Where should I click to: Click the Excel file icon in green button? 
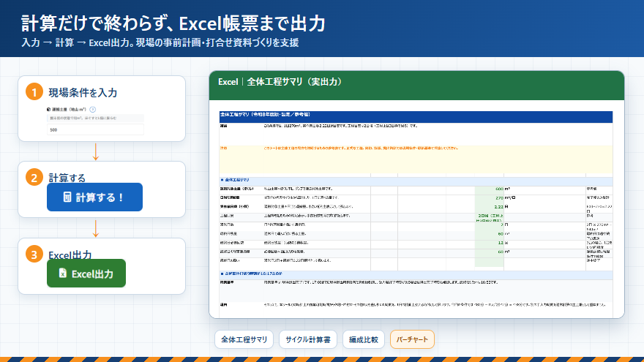(63, 274)
